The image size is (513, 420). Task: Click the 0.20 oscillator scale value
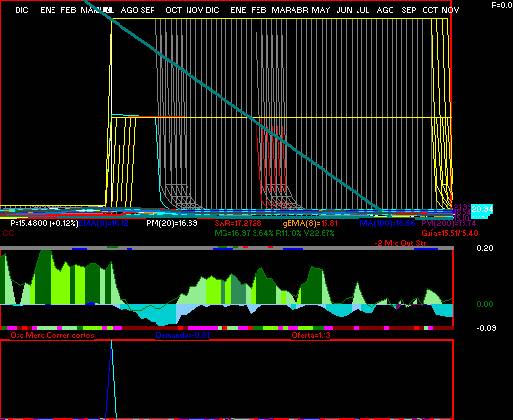[485, 248]
